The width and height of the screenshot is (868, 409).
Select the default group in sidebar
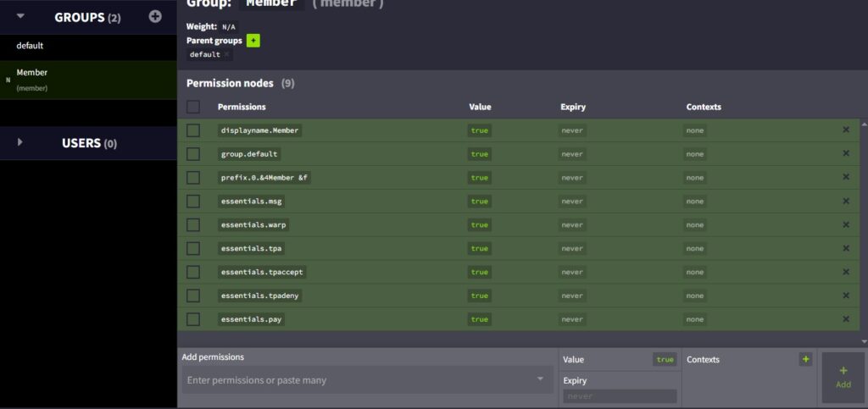coord(30,46)
